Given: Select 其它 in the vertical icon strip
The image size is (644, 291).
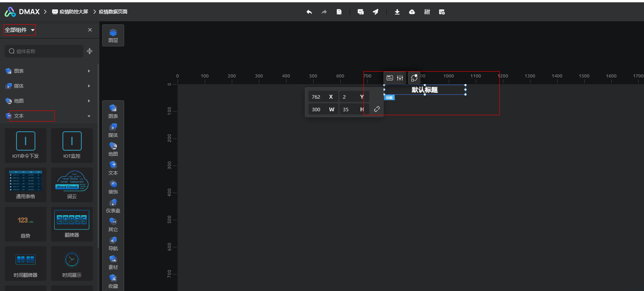Looking at the screenshot, I should 113,225.
